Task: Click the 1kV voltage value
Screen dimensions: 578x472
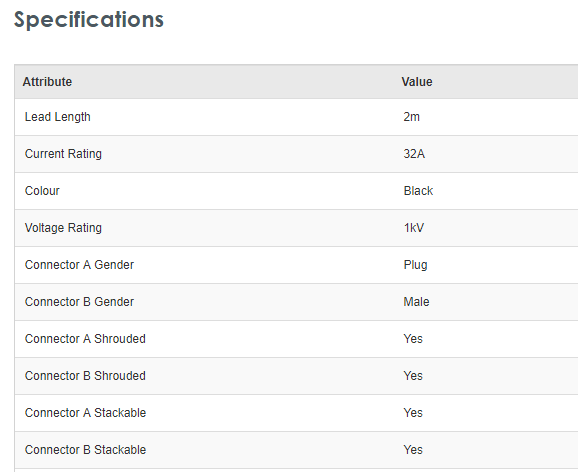Action: tap(414, 228)
